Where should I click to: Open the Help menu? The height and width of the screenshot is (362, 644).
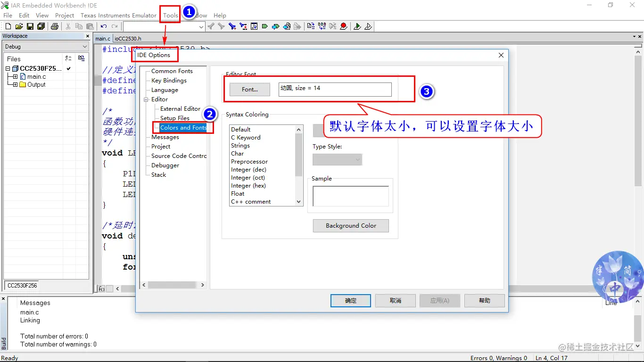pos(220,16)
